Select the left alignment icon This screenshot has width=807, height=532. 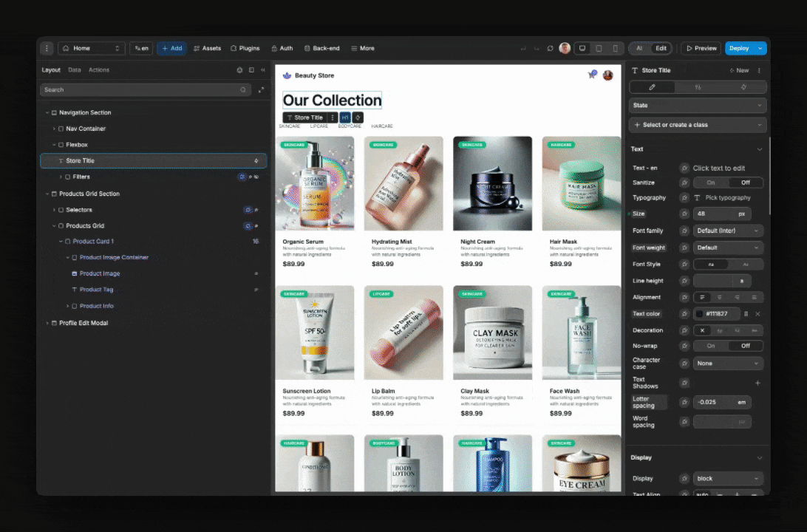point(702,297)
